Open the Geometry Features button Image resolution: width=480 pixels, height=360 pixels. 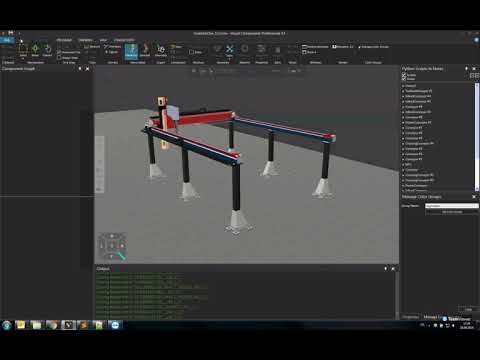[218, 51]
